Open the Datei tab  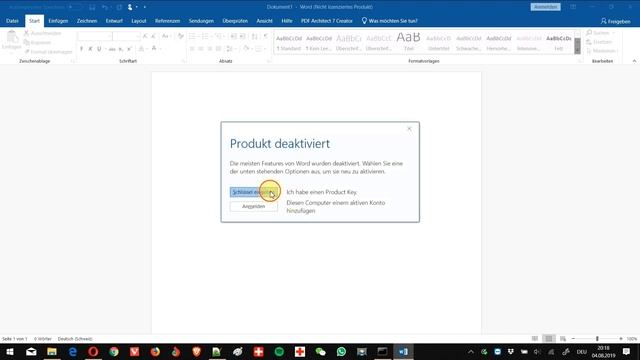(12, 21)
